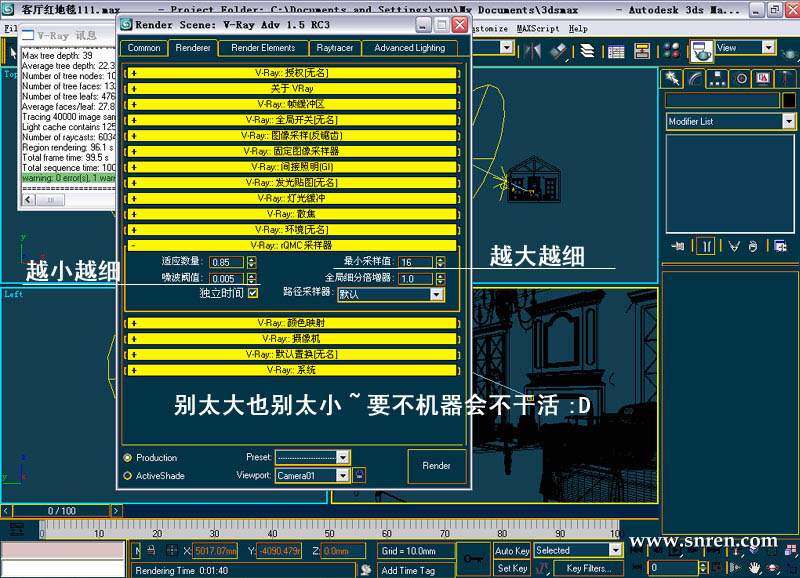This screenshot has height=578, width=800.
Task: Click the large key Set Keys icon
Action: click(473, 559)
